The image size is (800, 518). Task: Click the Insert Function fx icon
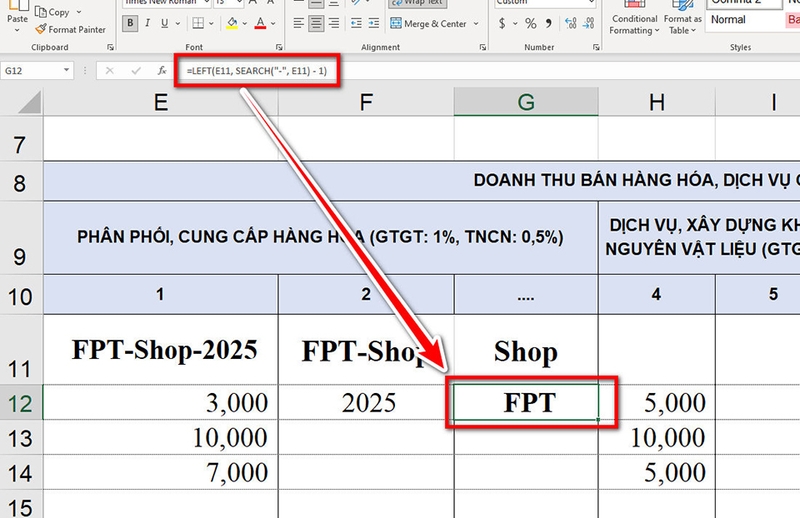(162, 70)
